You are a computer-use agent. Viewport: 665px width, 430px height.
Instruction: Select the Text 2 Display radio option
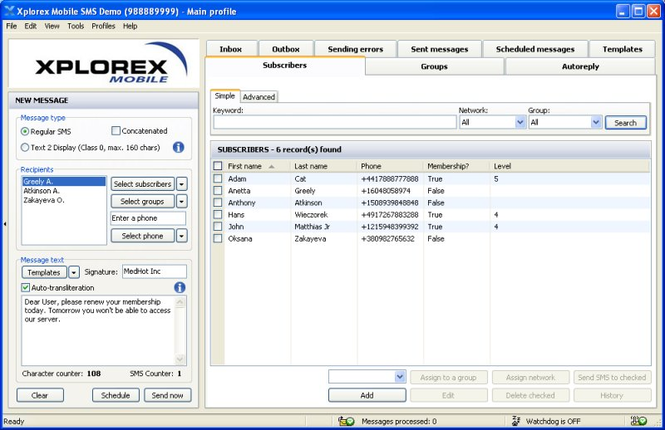tap(25, 148)
